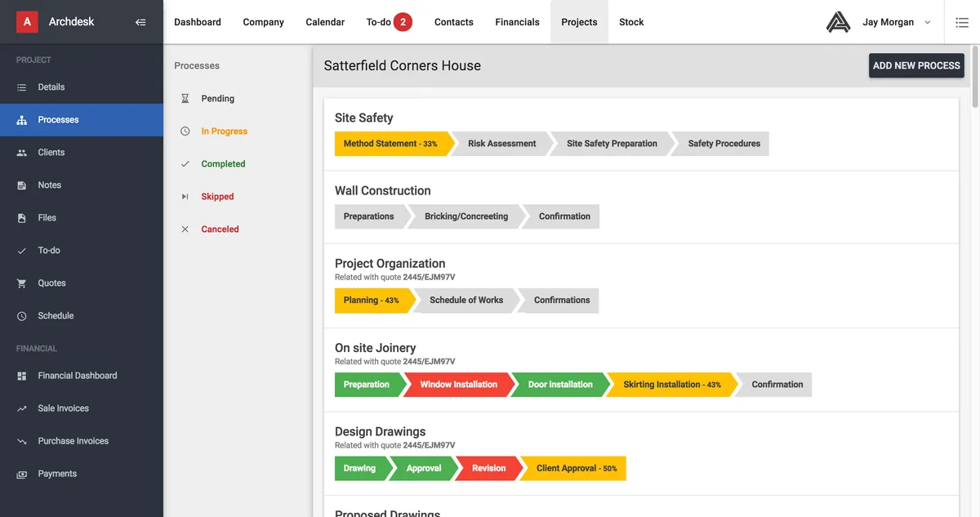The height and width of the screenshot is (517, 980).
Task: Click the right-side scrollbar
Action: 974,74
